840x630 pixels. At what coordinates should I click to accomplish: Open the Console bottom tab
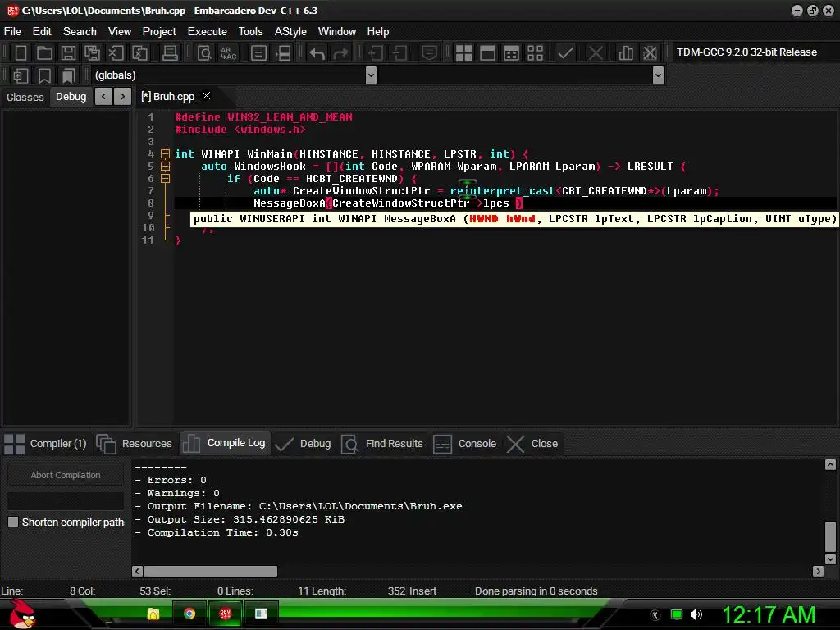click(465, 444)
